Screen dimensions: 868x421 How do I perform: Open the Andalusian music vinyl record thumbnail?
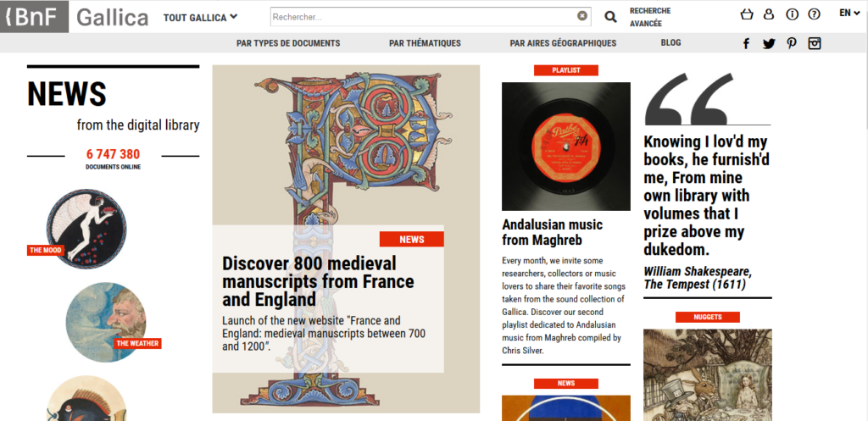point(565,147)
